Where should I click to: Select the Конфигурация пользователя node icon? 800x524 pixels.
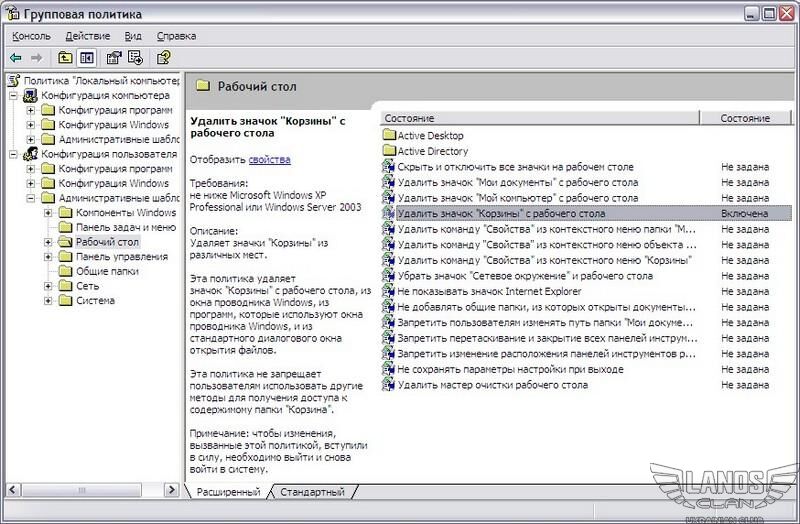pos(30,154)
